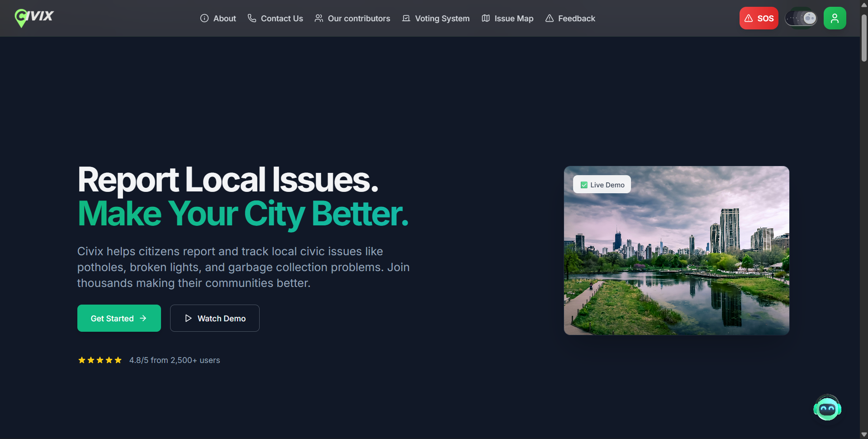Click the Live Demo checkmark badge
The height and width of the screenshot is (439, 868).
[602, 185]
